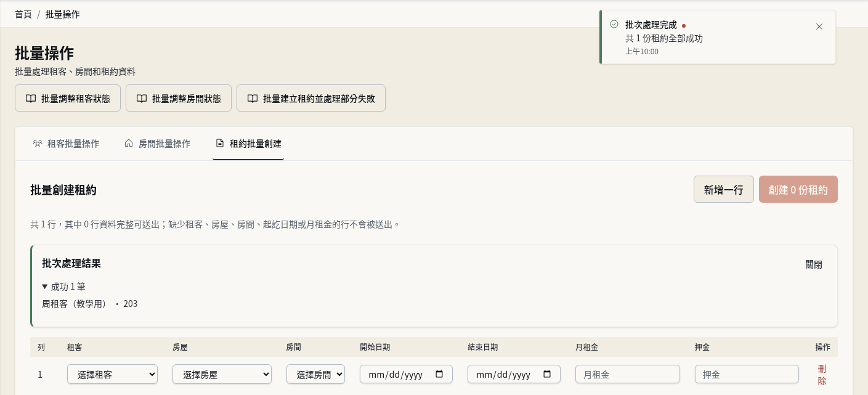The width and height of the screenshot is (868, 395).
Task: Open the 批量調整租客狀態 guide button
Action: pyautogui.click(x=68, y=98)
